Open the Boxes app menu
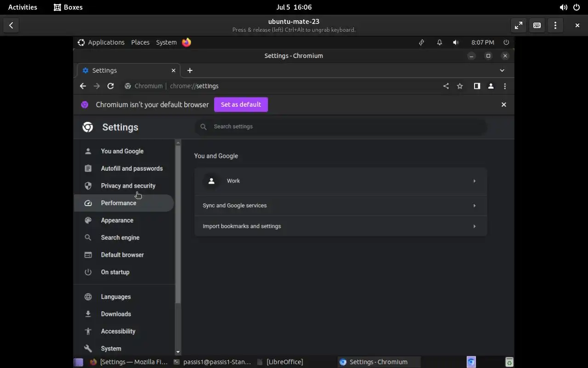The image size is (588, 368). (x=68, y=7)
